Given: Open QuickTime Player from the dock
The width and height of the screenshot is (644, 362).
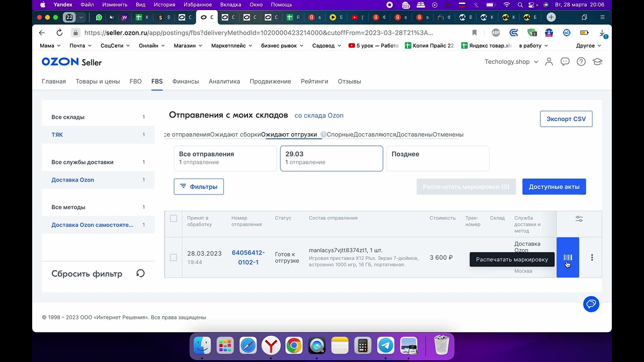Looking at the screenshot, I should point(317,346).
